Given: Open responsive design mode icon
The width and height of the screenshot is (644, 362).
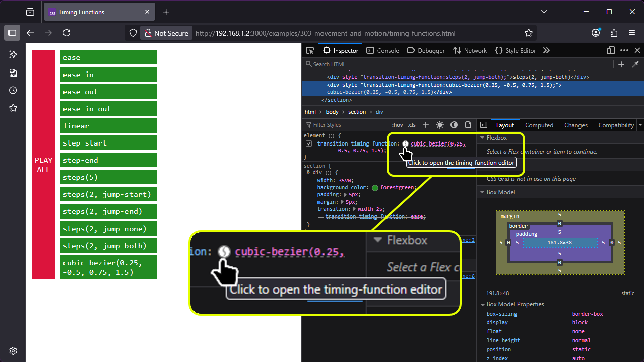Looking at the screenshot, I should (x=611, y=51).
